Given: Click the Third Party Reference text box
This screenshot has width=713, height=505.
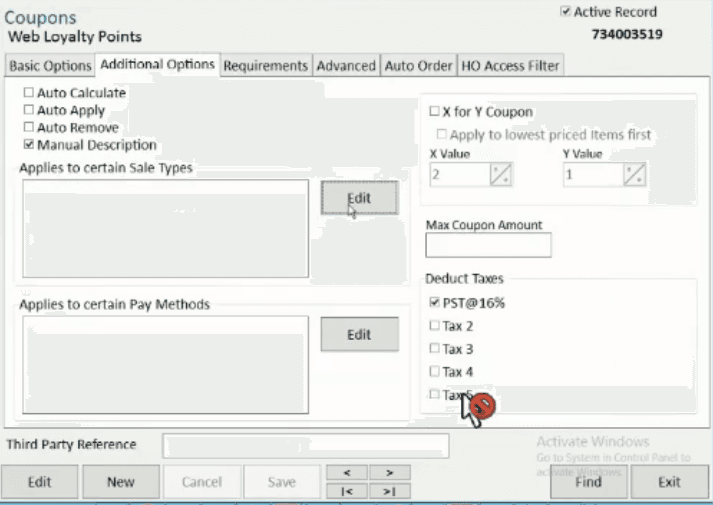Looking at the screenshot, I should [306, 445].
